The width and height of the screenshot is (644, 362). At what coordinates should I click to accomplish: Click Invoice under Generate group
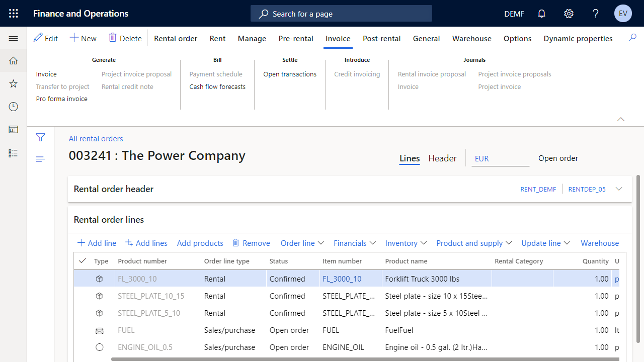click(x=46, y=74)
